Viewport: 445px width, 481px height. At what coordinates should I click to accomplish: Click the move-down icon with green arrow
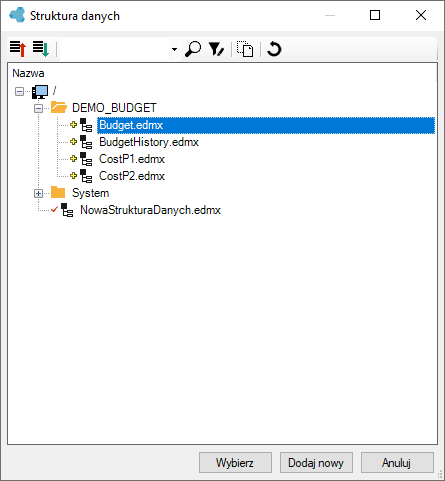pyautogui.click(x=41, y=49)
